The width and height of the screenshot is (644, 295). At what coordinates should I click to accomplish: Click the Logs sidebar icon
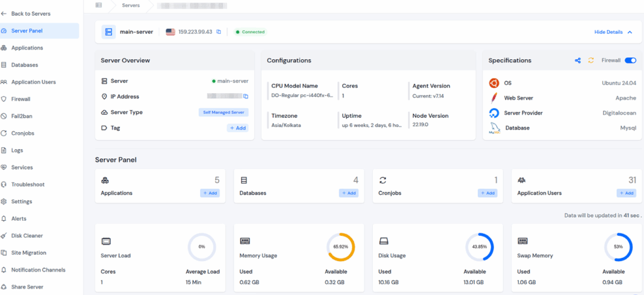tap(4, 150)
